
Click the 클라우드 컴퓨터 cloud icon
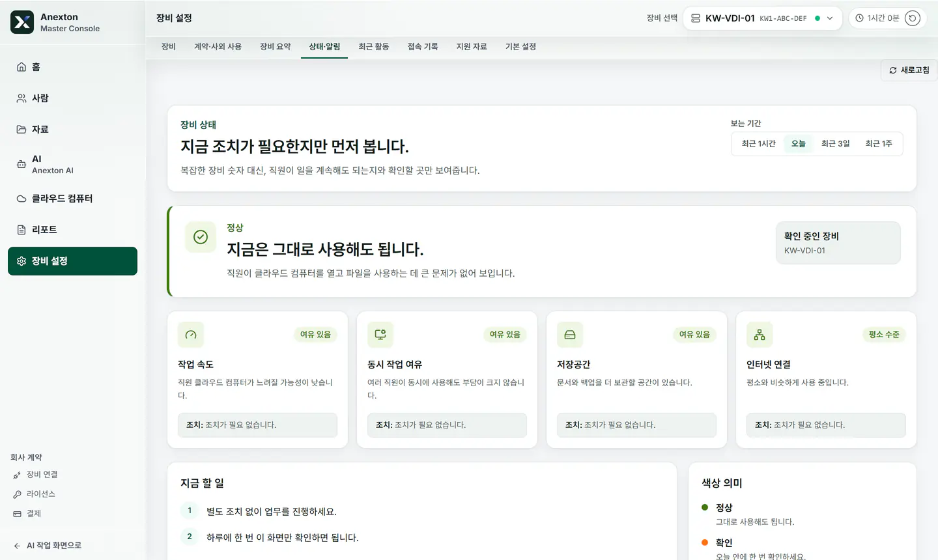click(x=21, y=199)
